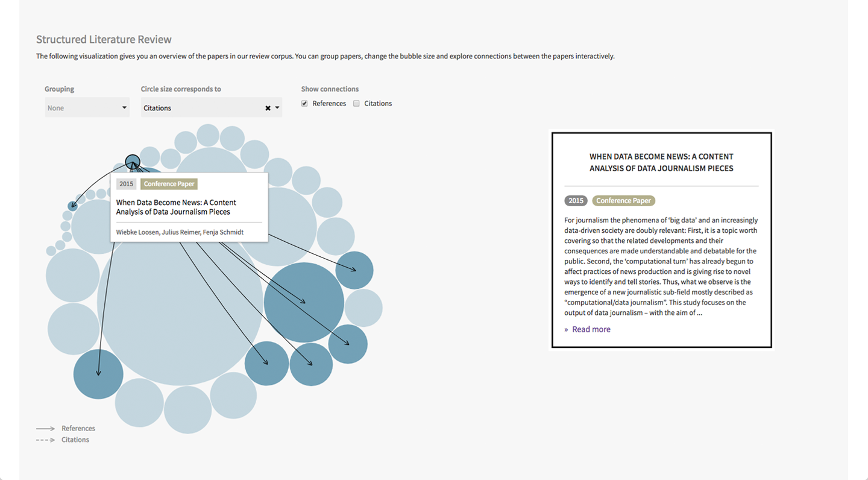868x480 pixels.
Task: Enable the Citations connections checkbox
Action: click(x=356, y=104)
